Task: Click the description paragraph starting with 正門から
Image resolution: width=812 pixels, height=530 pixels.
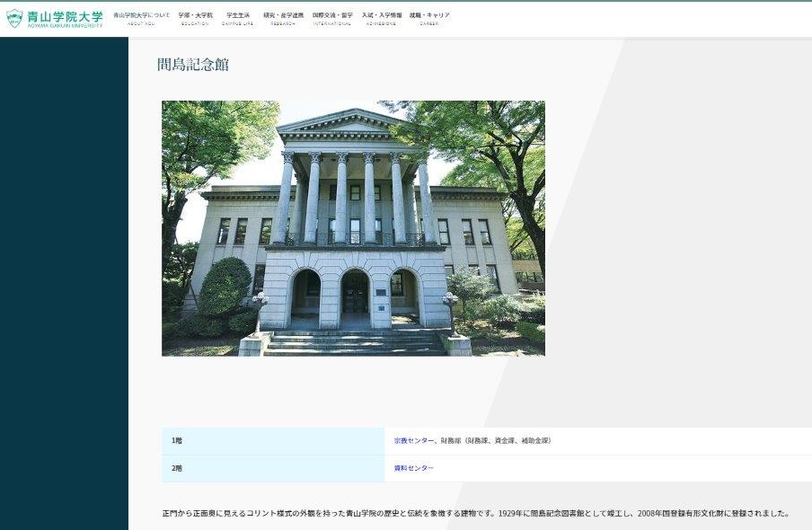Action: [475, 514]
